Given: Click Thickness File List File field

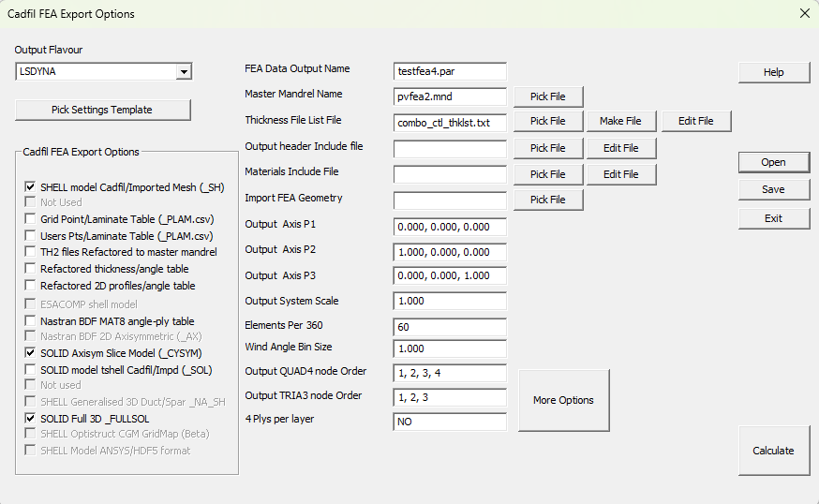Looking at the screenshot, I should [x=450, y=123].
